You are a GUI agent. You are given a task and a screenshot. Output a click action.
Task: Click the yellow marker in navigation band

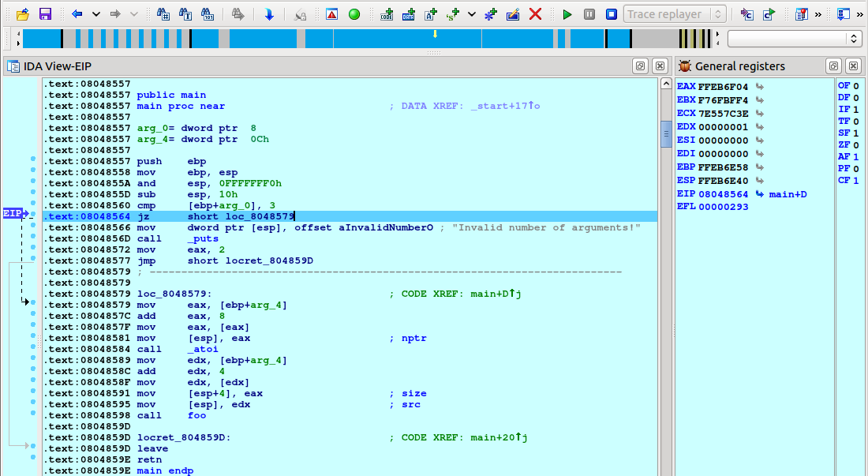coord(434,34)
